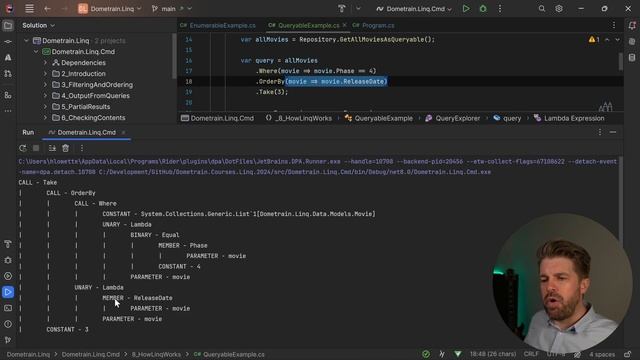Switch to the EnumerableExample.cs tab

(218, 25)
